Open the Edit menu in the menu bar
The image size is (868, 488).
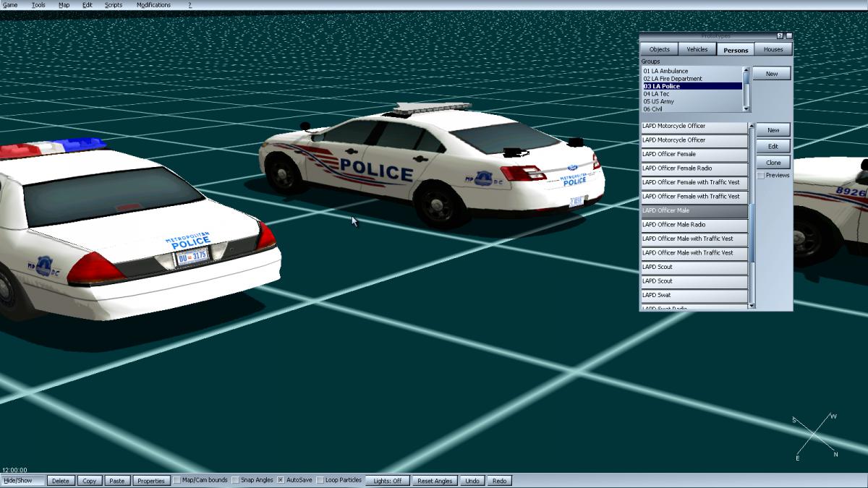[88, 5]
